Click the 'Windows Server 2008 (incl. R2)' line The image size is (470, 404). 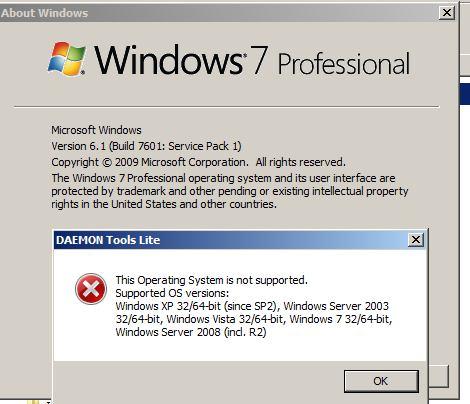[191, 332]
